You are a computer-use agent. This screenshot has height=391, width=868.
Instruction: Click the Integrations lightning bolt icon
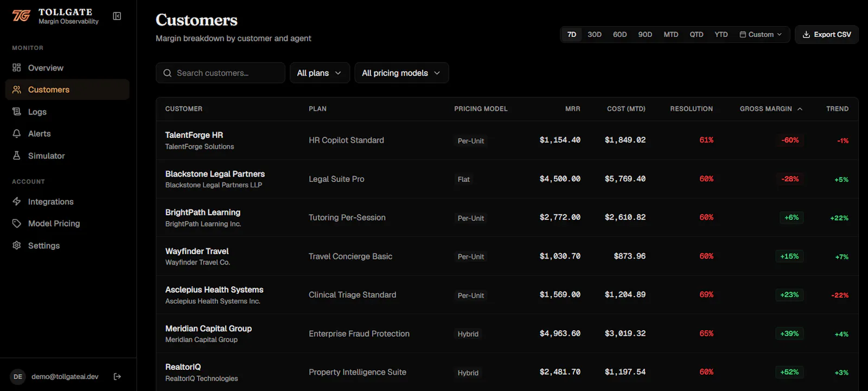tap(17, 201)
